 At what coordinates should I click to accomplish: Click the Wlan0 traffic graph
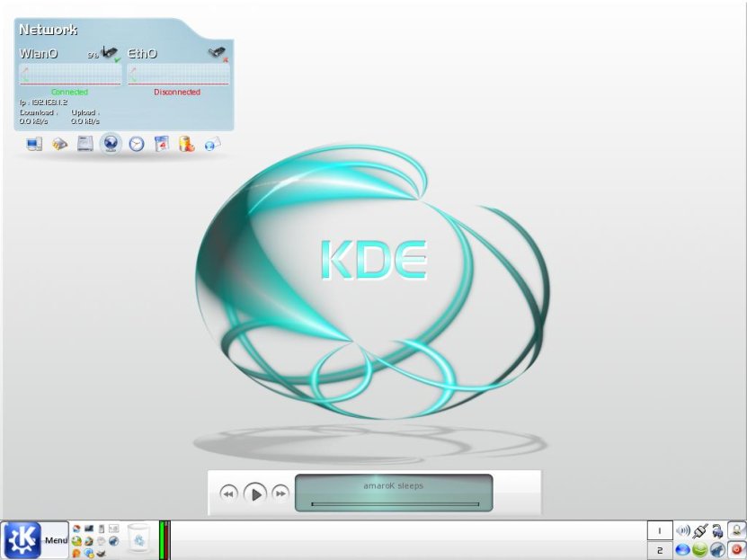tap(70, 75)
